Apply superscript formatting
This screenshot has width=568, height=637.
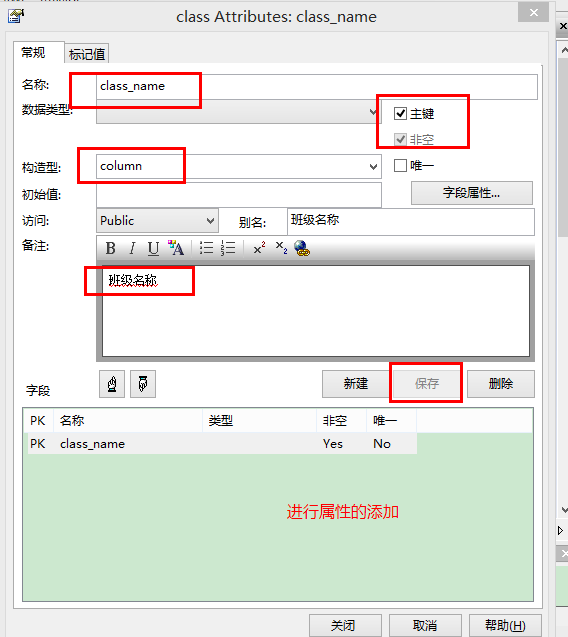[259, 248]
